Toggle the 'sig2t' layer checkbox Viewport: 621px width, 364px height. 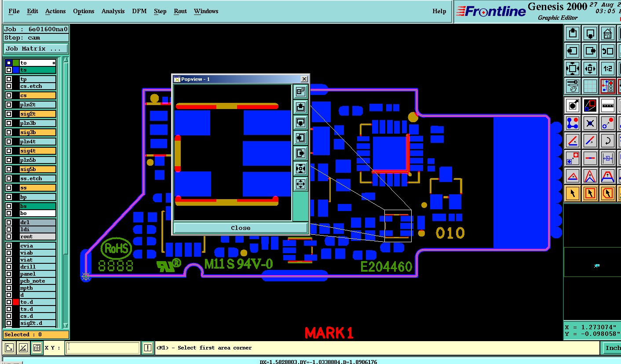tap(9, 114)
